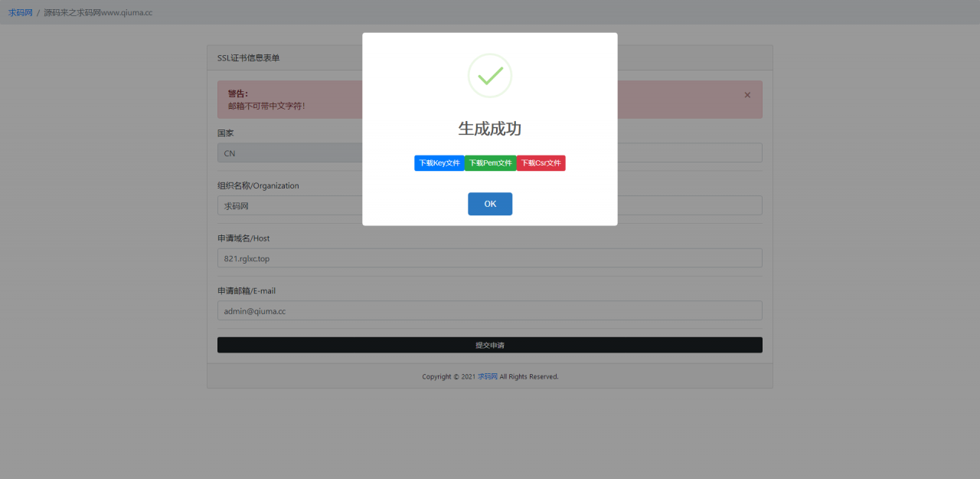Click the 申请邮箱/E-mail label
The width and height of the screenshot is (980, 479).
[x=247, y=291]
